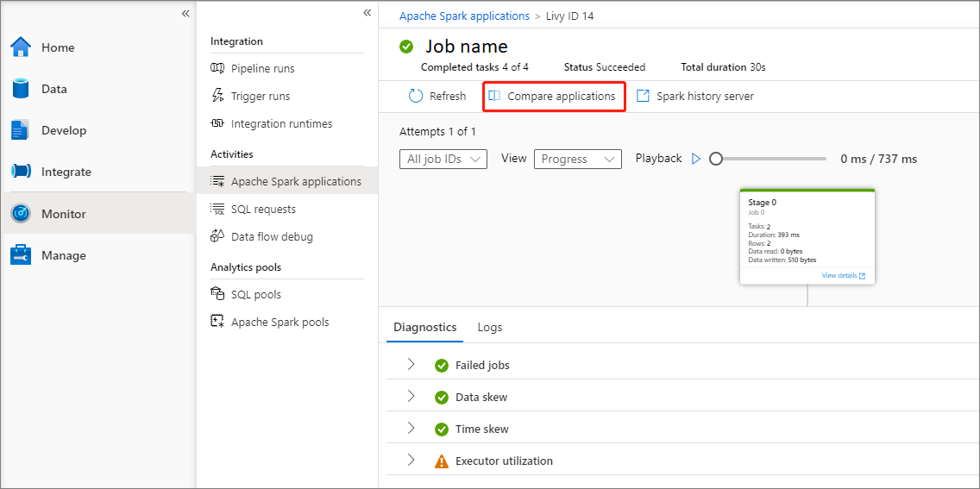Select the Develop hub icon

[21, 130]
